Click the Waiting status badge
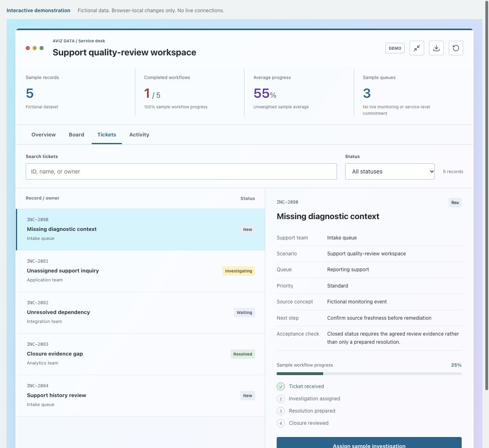The width and height of the screenshot is (489, 448). pyautogui.click(x=244, y=312)
